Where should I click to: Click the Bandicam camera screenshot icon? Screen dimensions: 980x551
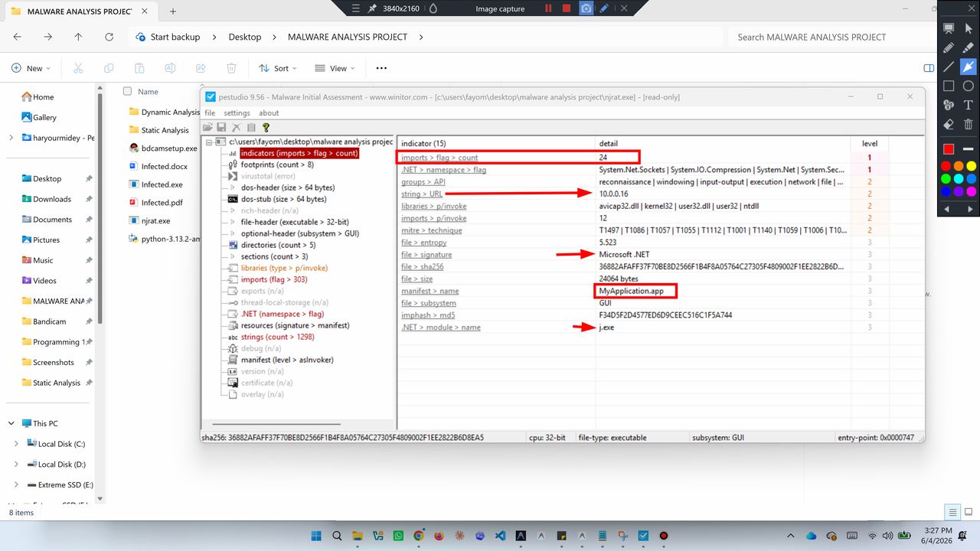[x=586, y=8]
